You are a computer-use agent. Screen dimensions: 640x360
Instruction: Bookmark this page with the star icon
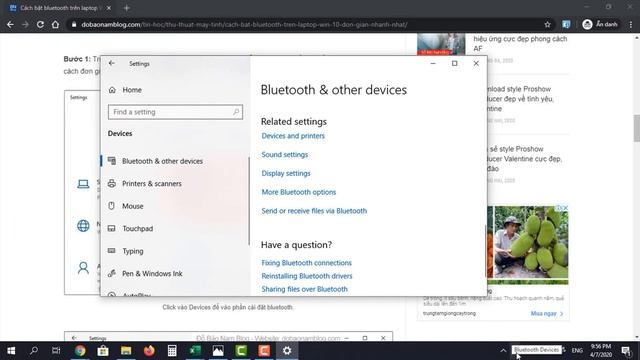pos(547,24)
